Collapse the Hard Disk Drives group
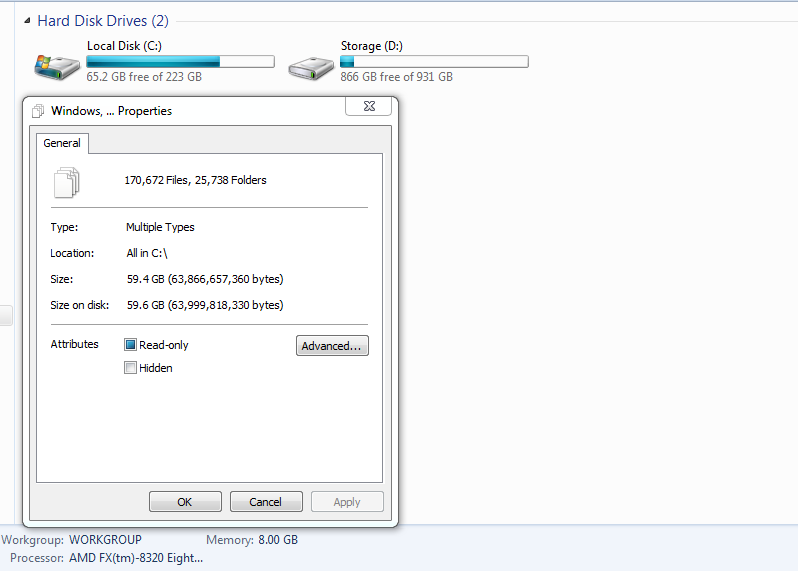 pyautogui.click(x=27, y=21)
